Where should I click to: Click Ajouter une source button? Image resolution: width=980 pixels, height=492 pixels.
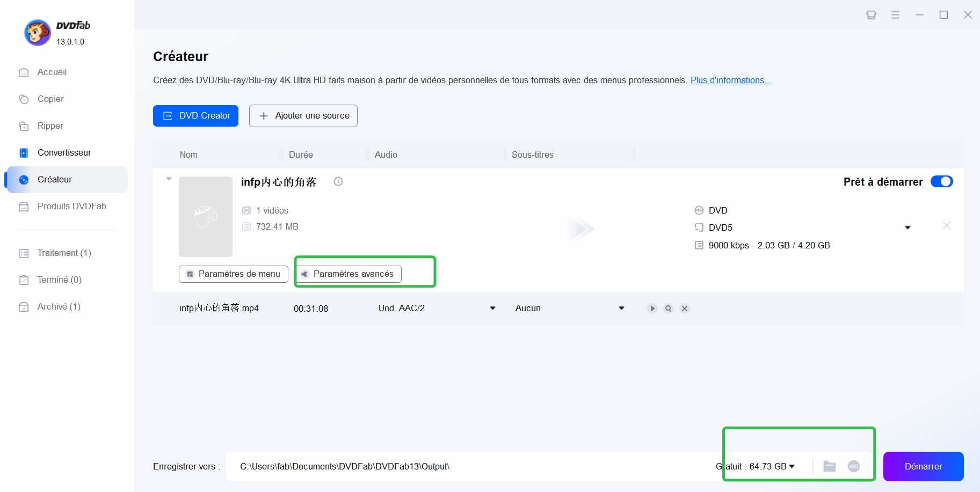pyautogui.click(x=303, y=116)
